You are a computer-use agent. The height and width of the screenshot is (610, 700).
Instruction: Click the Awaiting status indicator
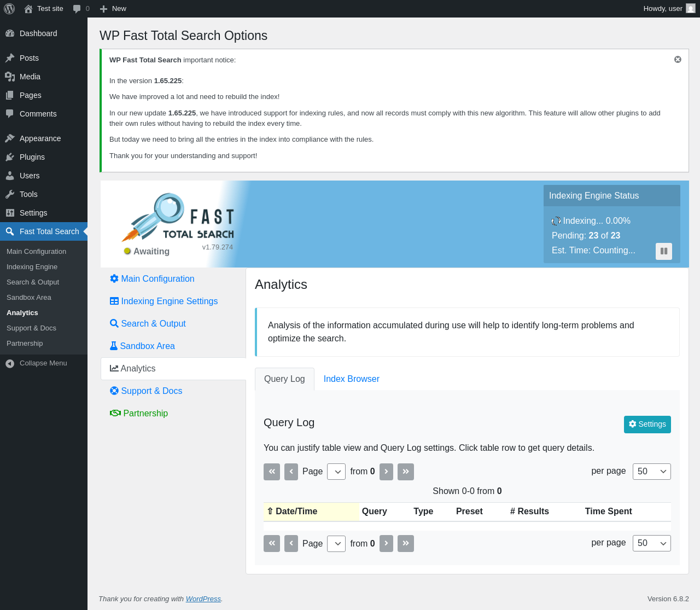pyautogui.click(x=147, y=252)
